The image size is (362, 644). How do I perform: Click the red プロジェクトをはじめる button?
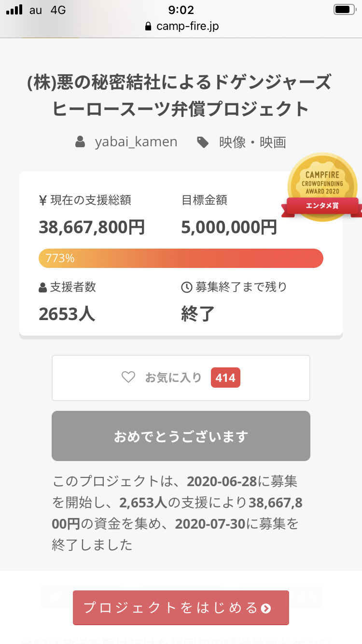[x=181, y=607]
